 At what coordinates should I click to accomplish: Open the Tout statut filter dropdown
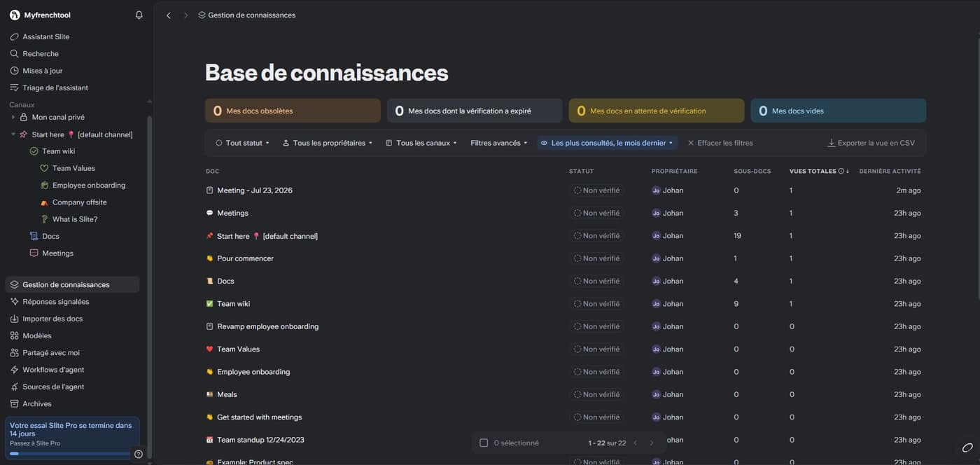point(242,143)
